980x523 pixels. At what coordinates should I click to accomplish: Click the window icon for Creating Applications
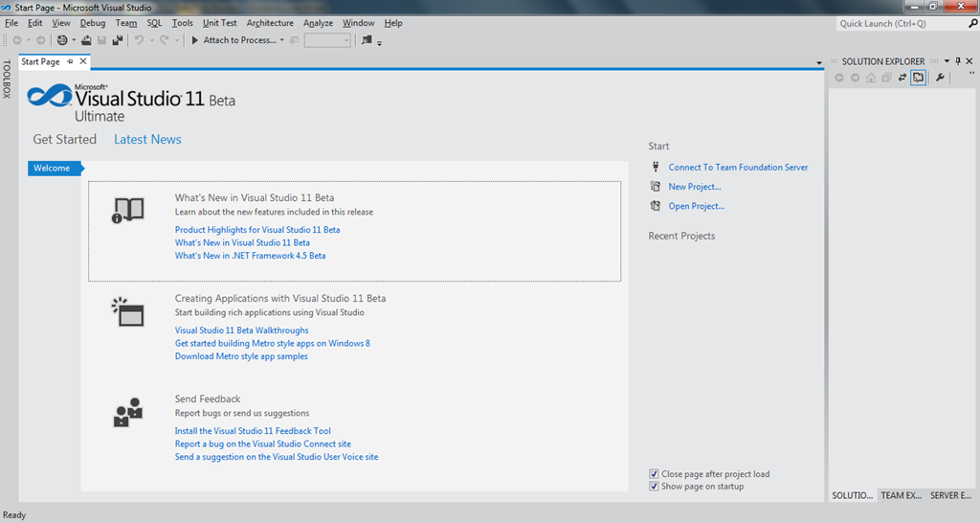pos(128,311)
